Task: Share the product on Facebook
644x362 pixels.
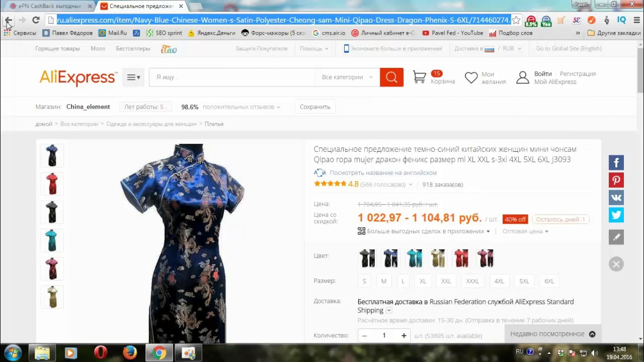Action: 616,163
